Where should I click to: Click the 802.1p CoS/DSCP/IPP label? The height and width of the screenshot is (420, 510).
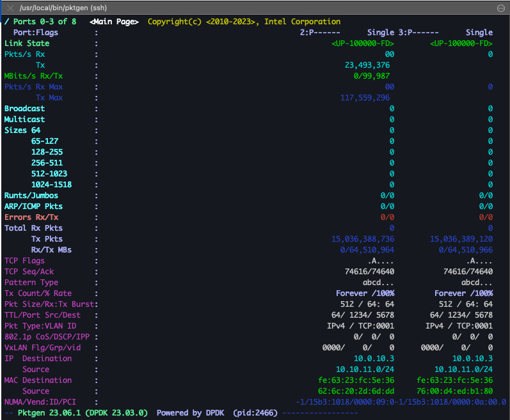pyautogui.click(x=47, y=337)
